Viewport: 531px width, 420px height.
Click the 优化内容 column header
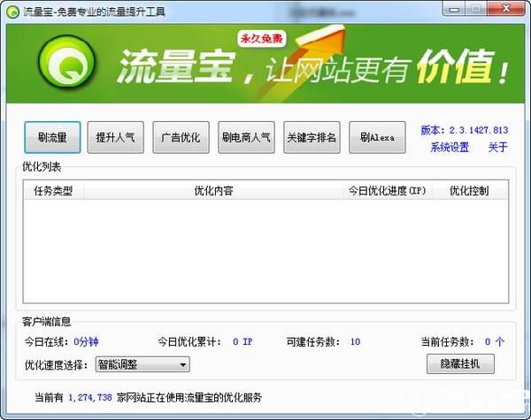(x=213, y=190)
